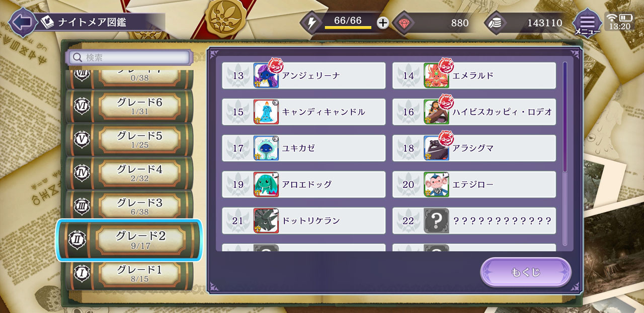The width and height of the screenshot is (644, 313).
Task: Open the メニュー hamburger icon
Action: click(x=587, y=23)
